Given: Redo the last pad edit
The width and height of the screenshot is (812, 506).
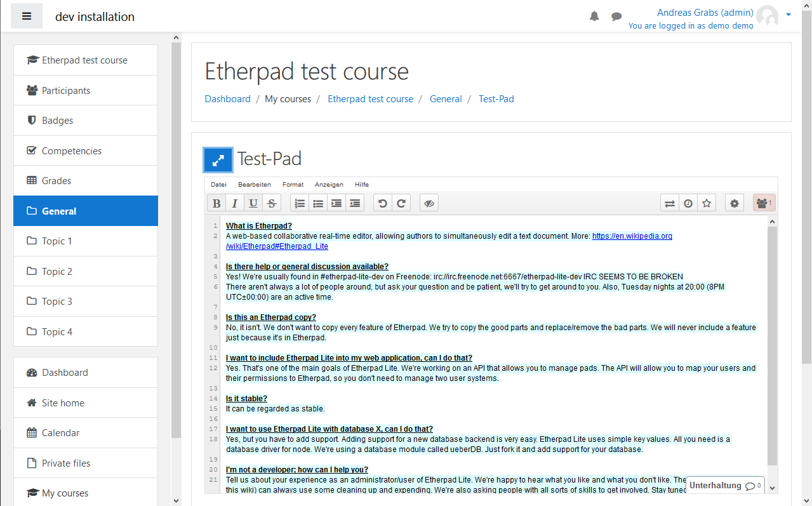Looking at the screenshot, I should (x=401, y=203).
